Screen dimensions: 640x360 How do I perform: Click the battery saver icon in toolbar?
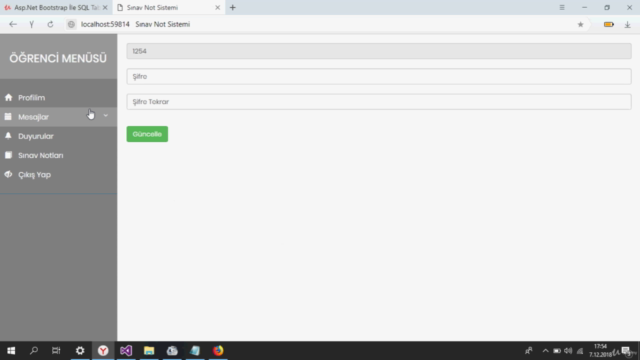click(609, 24)
